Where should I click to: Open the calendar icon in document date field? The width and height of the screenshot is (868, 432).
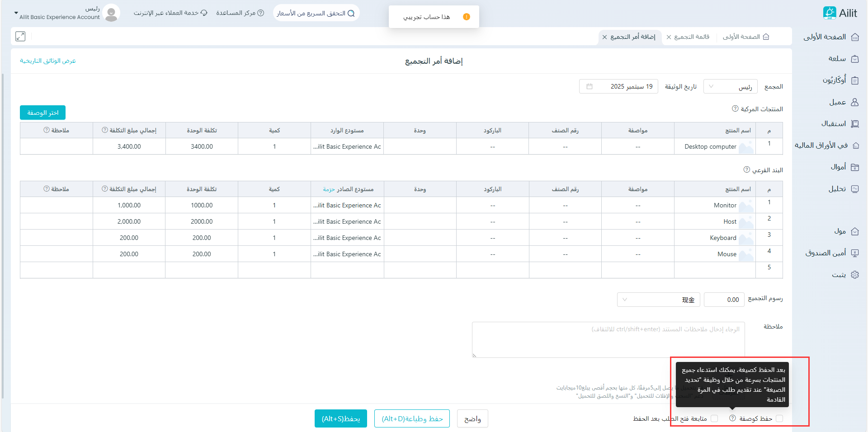(590, 86)
